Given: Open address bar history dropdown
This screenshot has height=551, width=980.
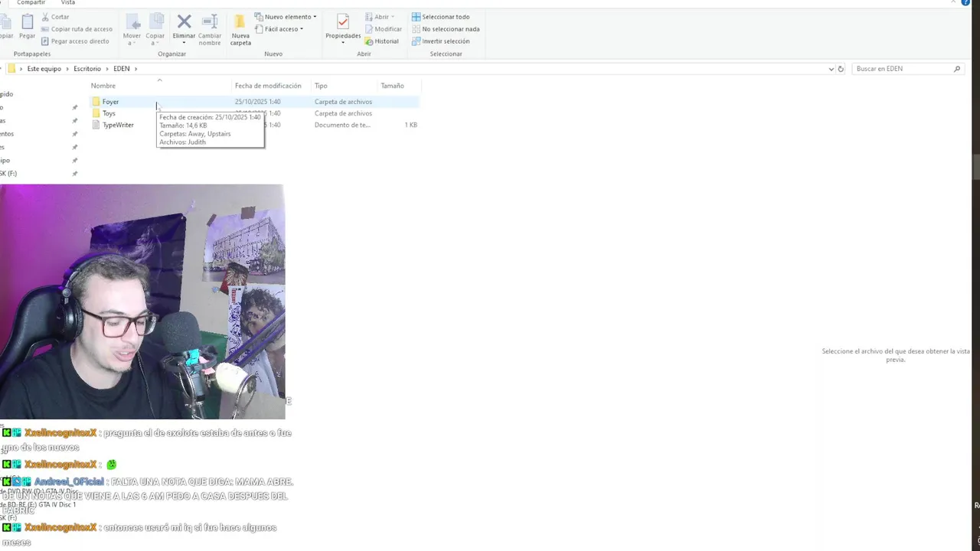Looking at the screenshot, I should [831, 69].
